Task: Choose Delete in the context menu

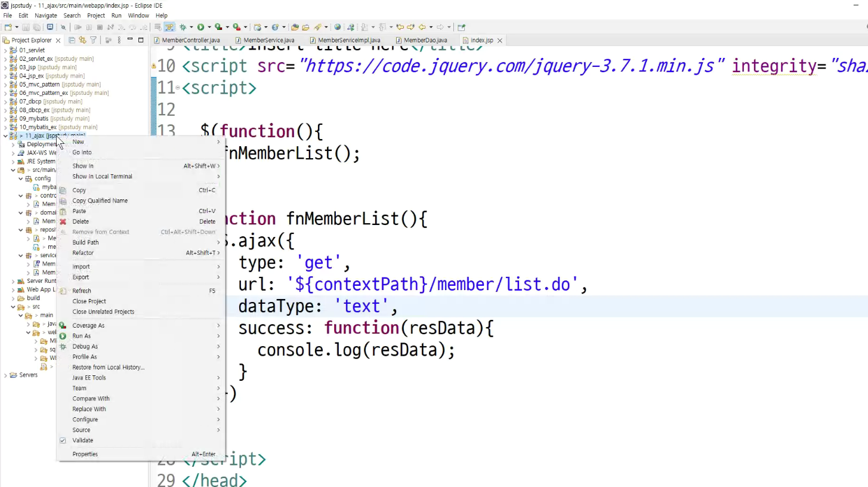Action: click(141, 221)
